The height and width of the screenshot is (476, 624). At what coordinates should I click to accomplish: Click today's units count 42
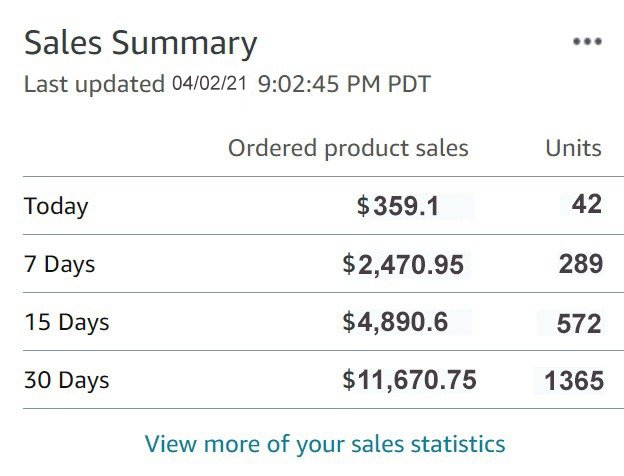click(x=587, y=204)
